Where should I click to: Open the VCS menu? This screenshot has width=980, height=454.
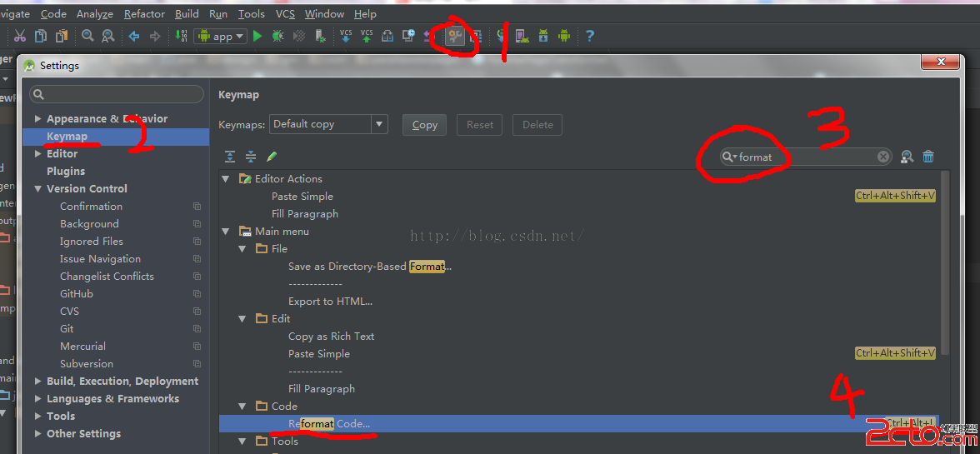pyautogui.click(x=286, y=13)
